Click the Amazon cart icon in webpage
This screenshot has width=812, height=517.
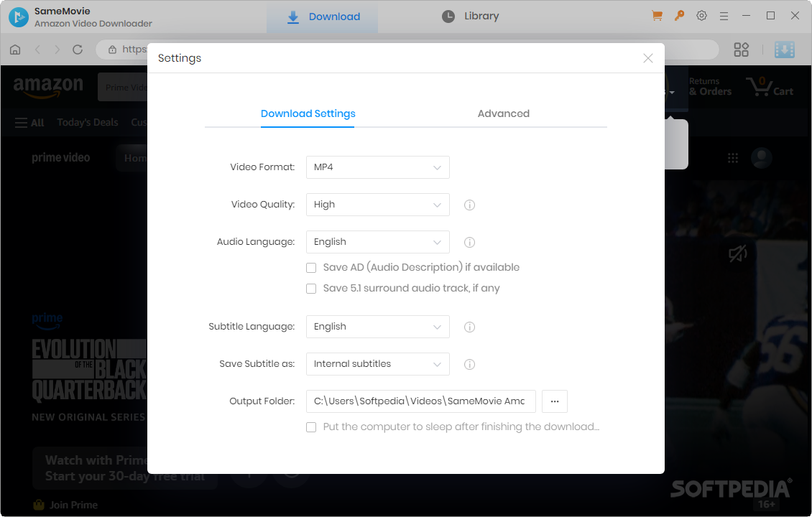click(770, 87)
